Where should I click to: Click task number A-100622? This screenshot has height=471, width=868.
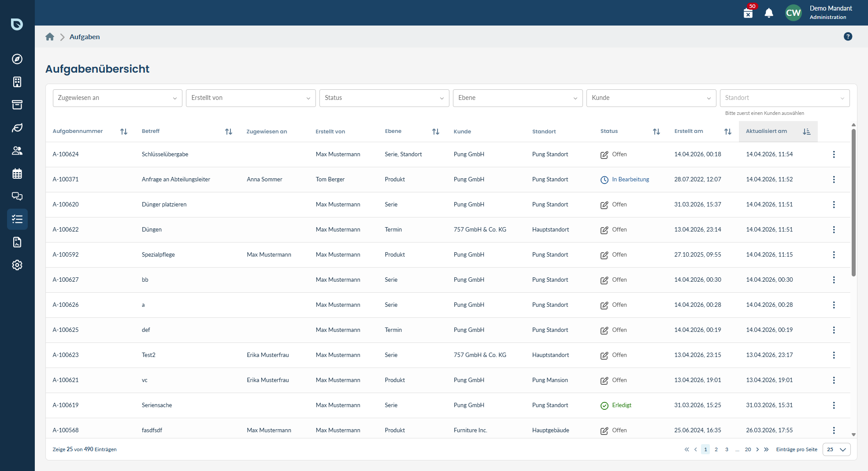pyautogui.click(x=66, y=230)
